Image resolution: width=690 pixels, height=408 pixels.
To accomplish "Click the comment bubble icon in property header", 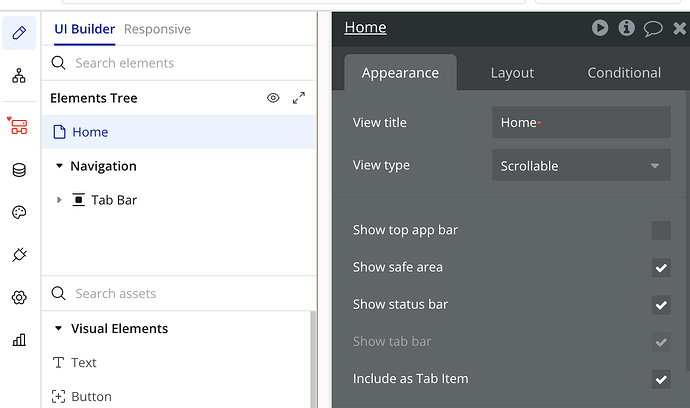I will point(653,29).
